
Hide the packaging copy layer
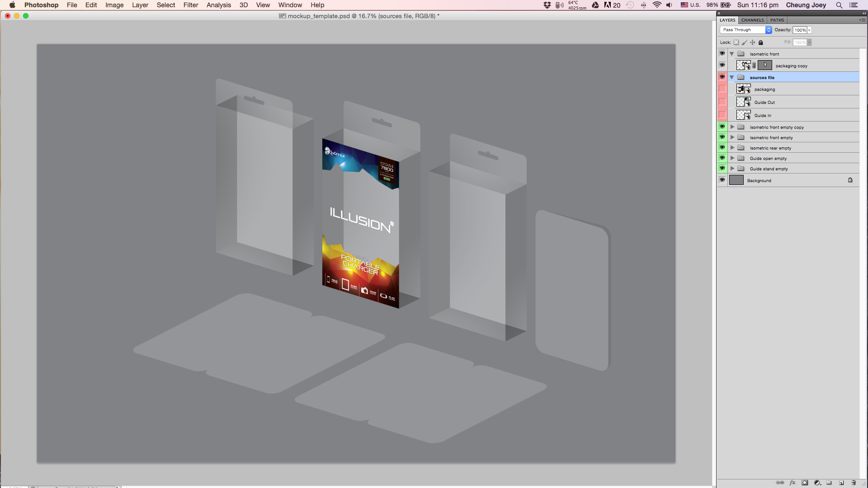(x=722, y=65)
